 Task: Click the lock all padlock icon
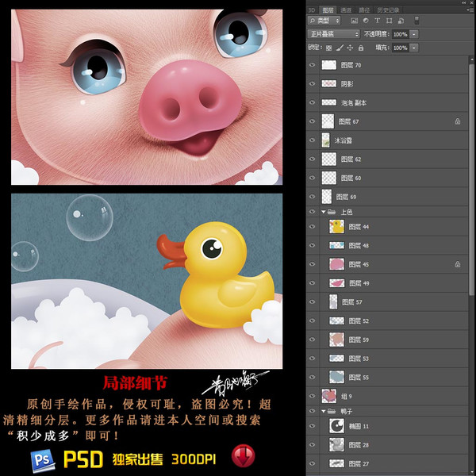coord(361,48)
